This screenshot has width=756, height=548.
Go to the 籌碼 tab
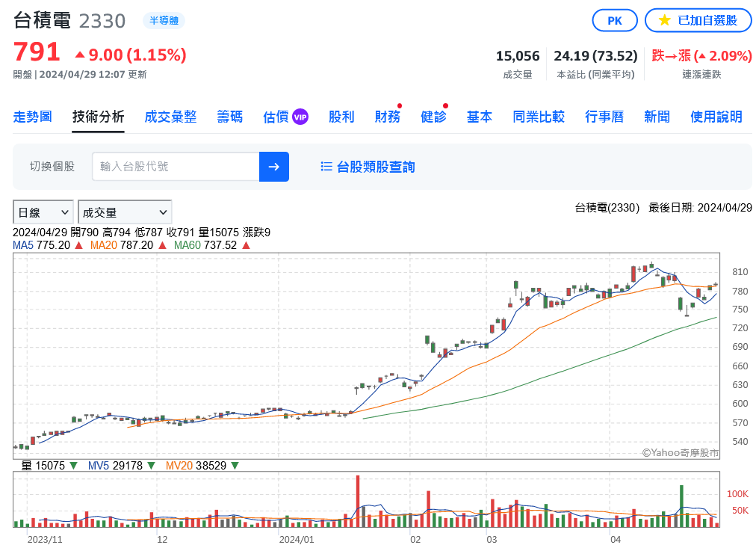pos(230,117)
